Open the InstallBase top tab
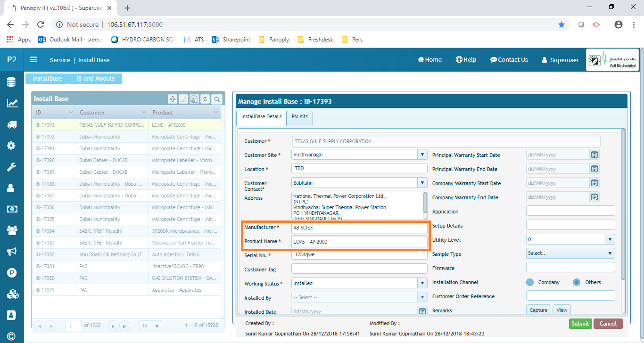Image resolution: width=644 pixels, height=343 pixels. (x=47, y=79)
